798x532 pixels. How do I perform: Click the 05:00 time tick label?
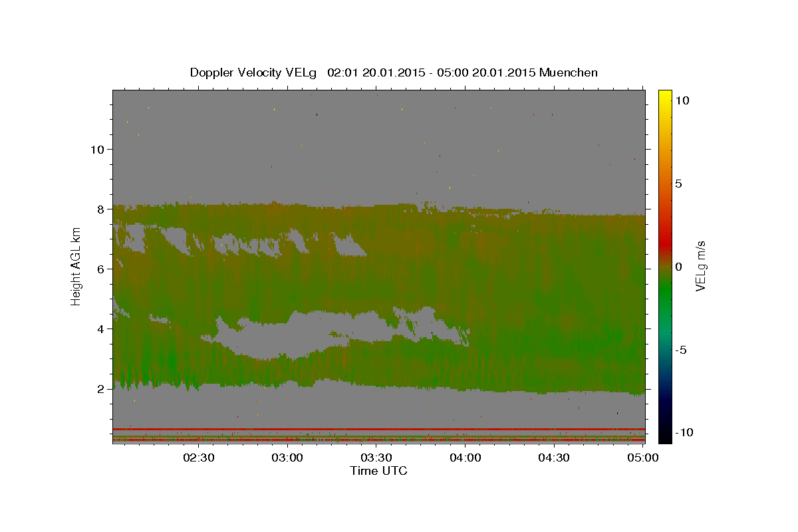[643, 458]
